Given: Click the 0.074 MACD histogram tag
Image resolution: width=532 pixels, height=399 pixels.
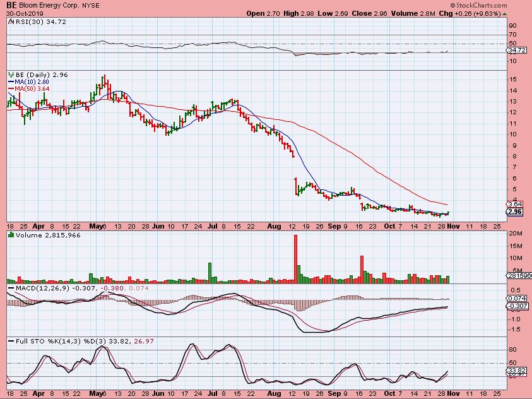Looking at the screenshot, I should 516,297.
